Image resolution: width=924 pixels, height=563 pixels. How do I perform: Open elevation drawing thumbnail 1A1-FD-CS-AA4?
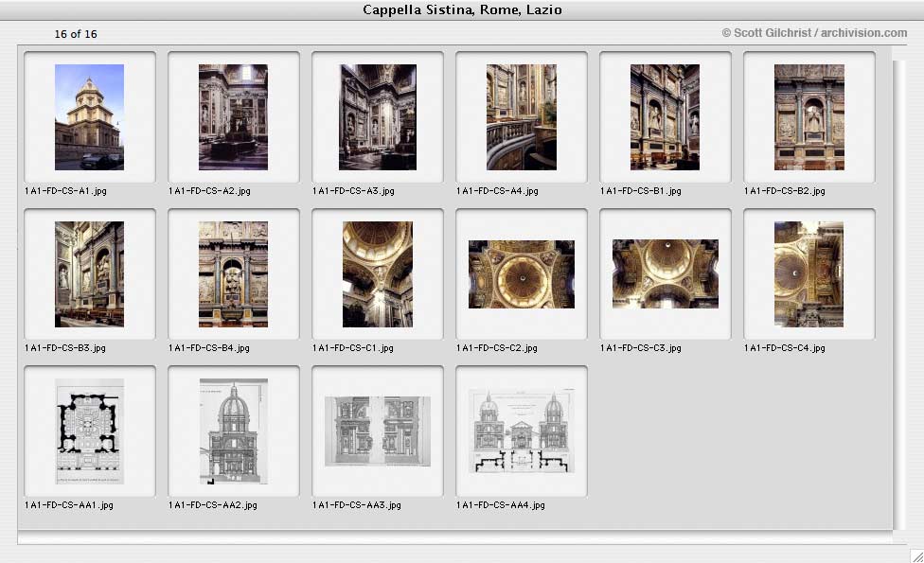pos(522,431)
